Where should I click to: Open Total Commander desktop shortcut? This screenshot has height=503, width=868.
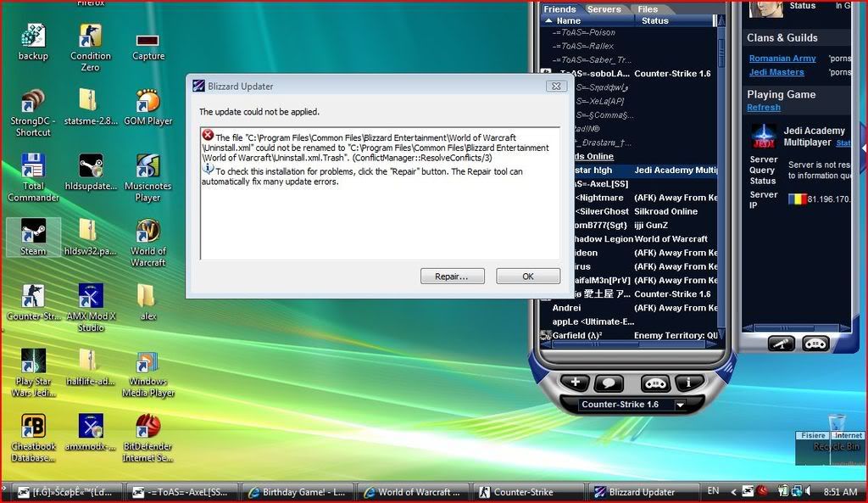pyautogui.click(x=33, y=168)
